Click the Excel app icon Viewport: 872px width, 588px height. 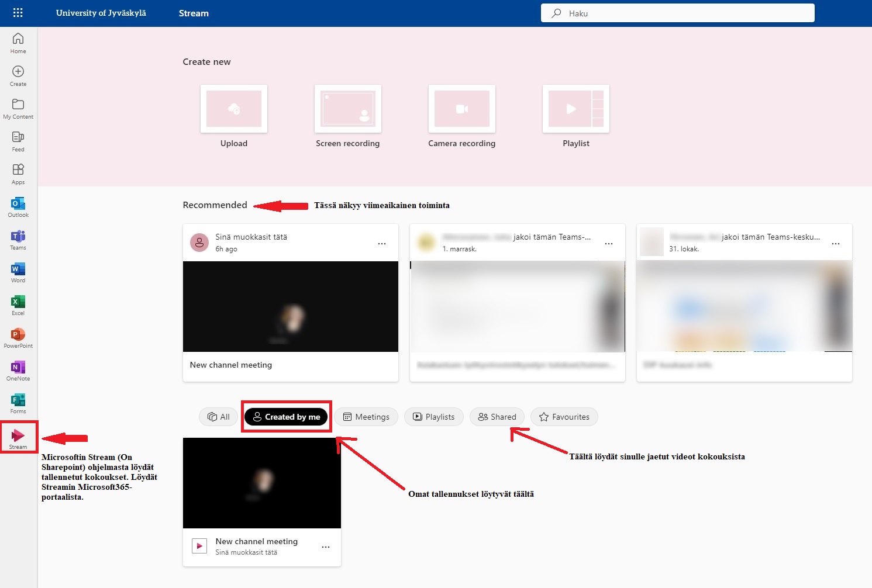18,305
